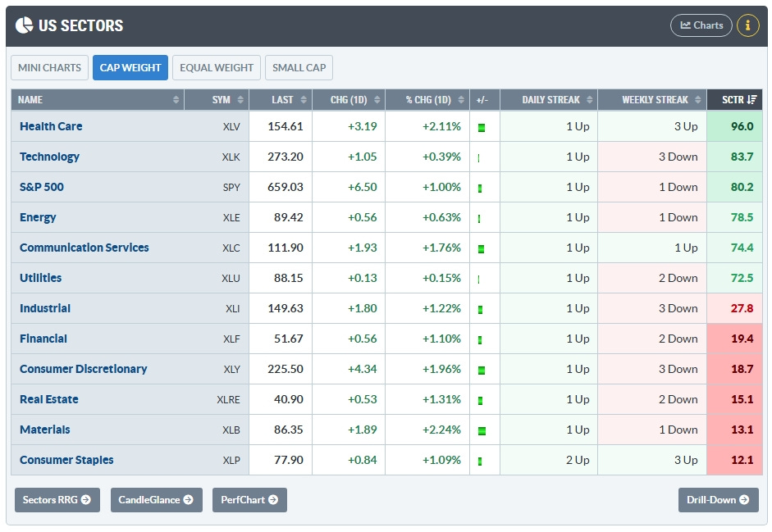The width and height of the screenshot is (772, 532).
Task: Click the CandleGlance button
Action: tap(157, 500)
